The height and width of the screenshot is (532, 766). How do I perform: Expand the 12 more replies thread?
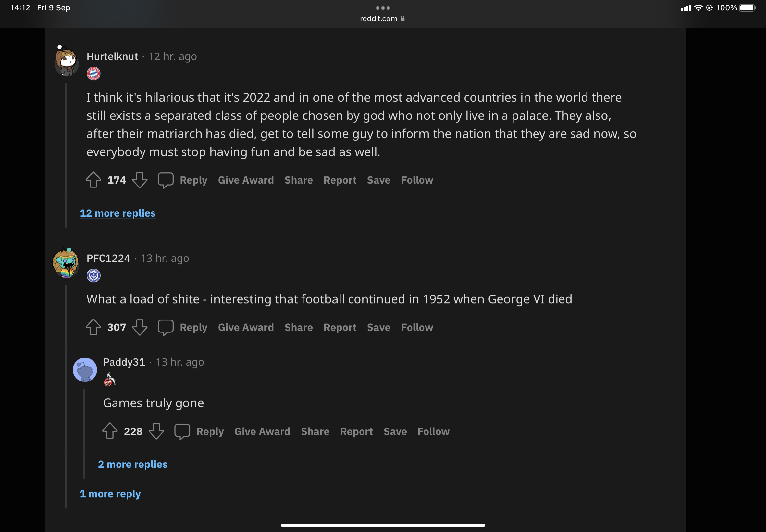click(x=118, y=213)
